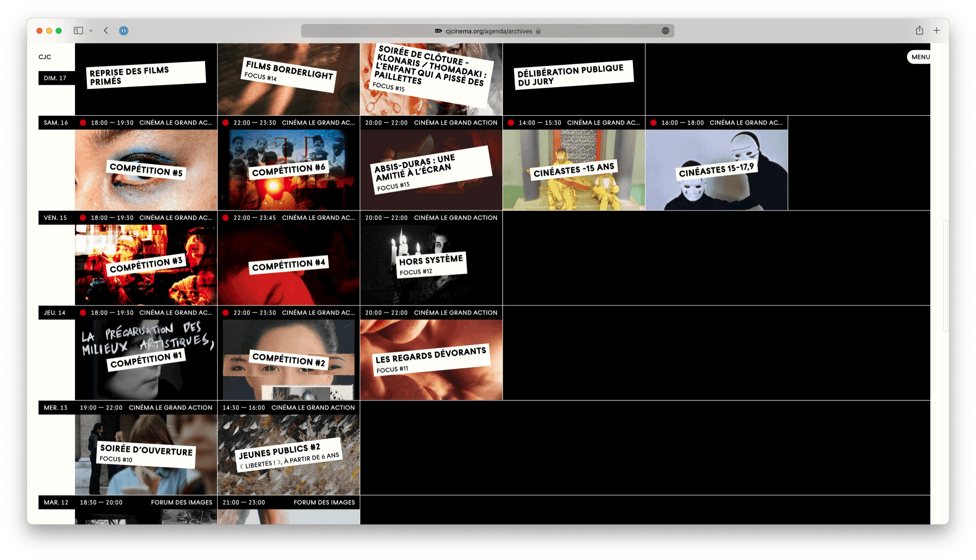Viewport: 976px width, 560px height.
Task: Open the 1Password extension icon
Action: pyautogui.click(x=124, y=31)
